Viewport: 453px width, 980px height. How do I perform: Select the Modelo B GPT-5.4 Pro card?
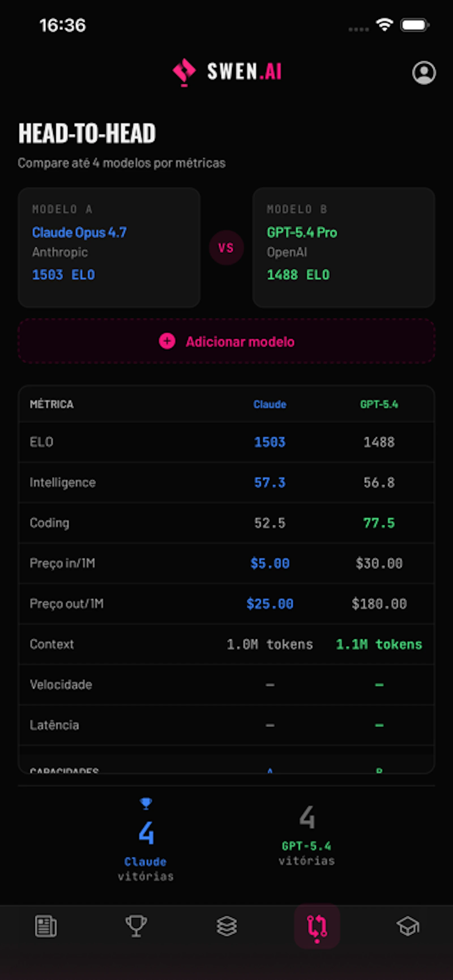tap(343, 247)
